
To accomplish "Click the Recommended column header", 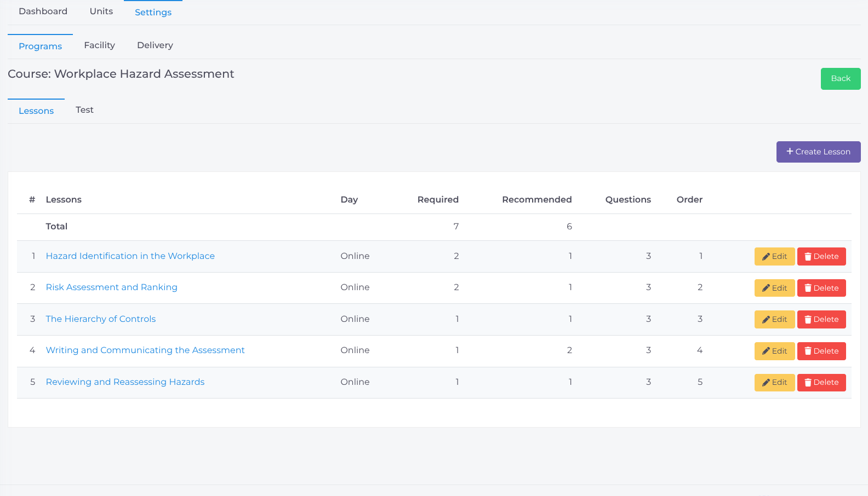I will [537, 200].
